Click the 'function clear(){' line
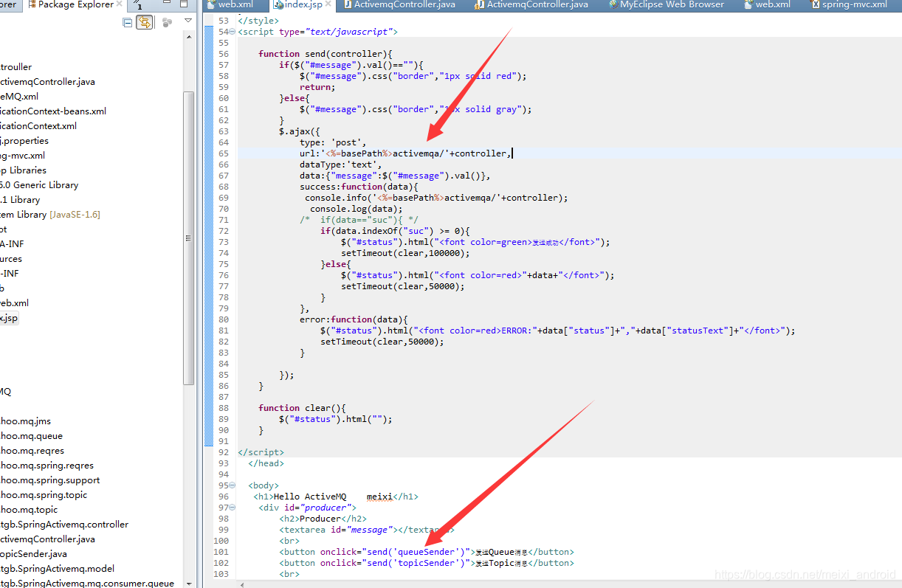 [x=302, y=408]
